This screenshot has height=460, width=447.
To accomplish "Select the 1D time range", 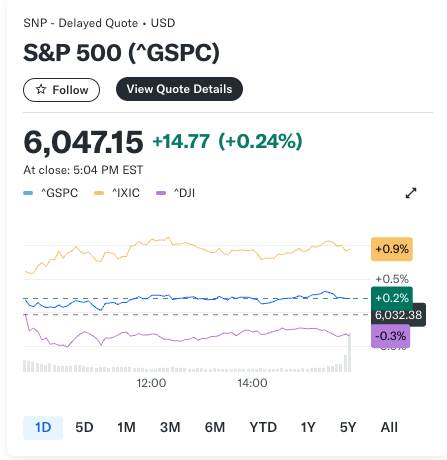I will pos(43,428).
